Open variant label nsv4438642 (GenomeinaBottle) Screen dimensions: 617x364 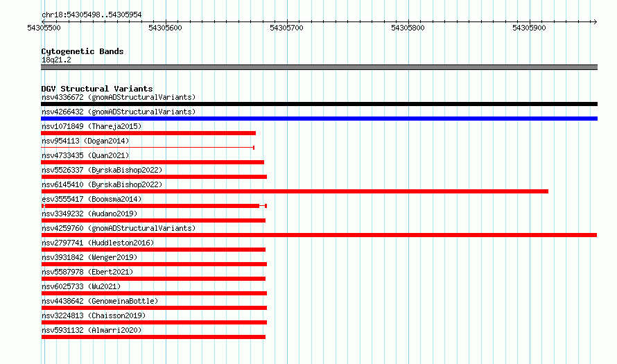coord(100,301)
